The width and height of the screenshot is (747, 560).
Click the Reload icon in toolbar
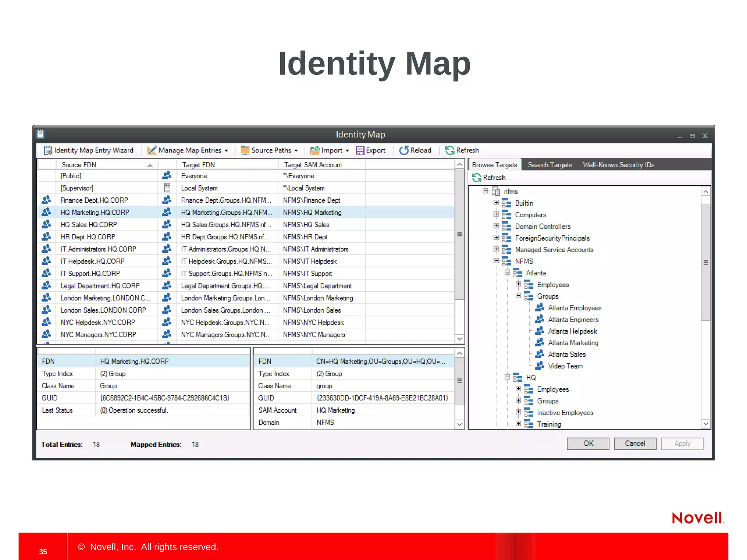(x=404, y=150)
